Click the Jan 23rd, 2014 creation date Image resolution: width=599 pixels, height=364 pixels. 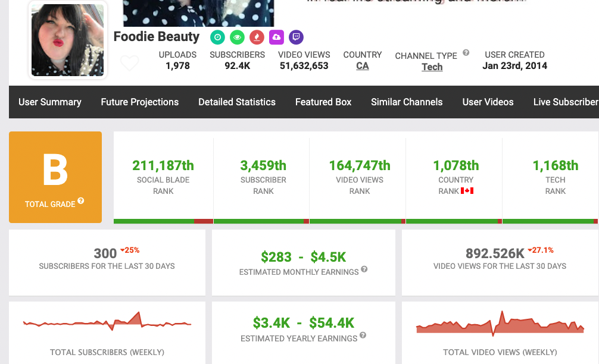coord(514,65)
